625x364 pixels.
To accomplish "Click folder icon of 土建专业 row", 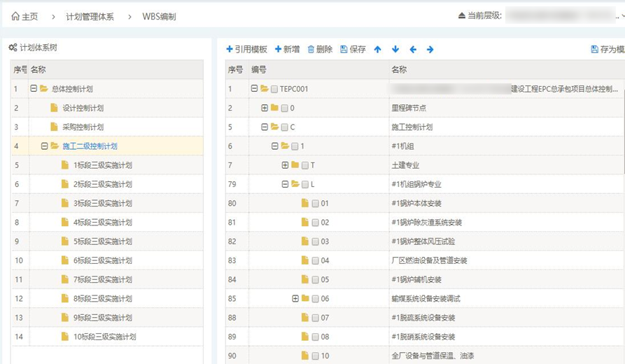I will tap(295, 165).
